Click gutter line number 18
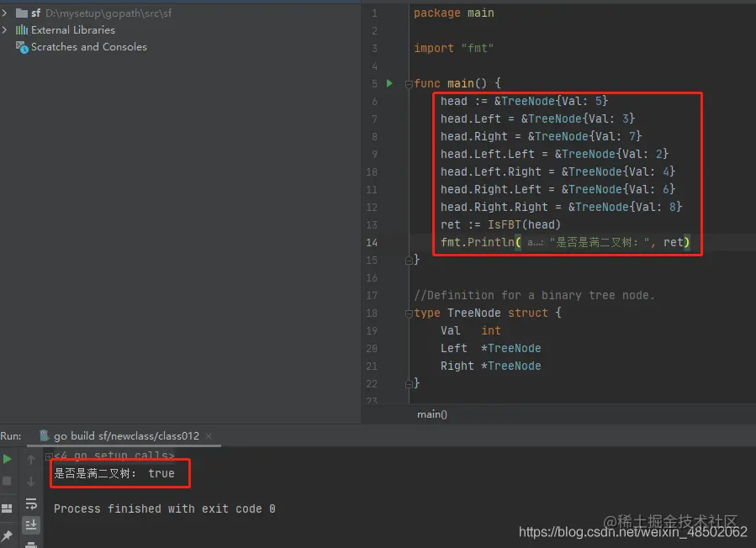 pyautogui.click(x=372, y=314)
